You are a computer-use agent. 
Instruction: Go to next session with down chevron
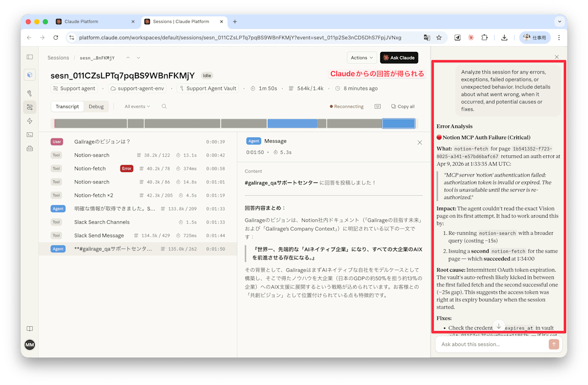(x=139, y=58)
